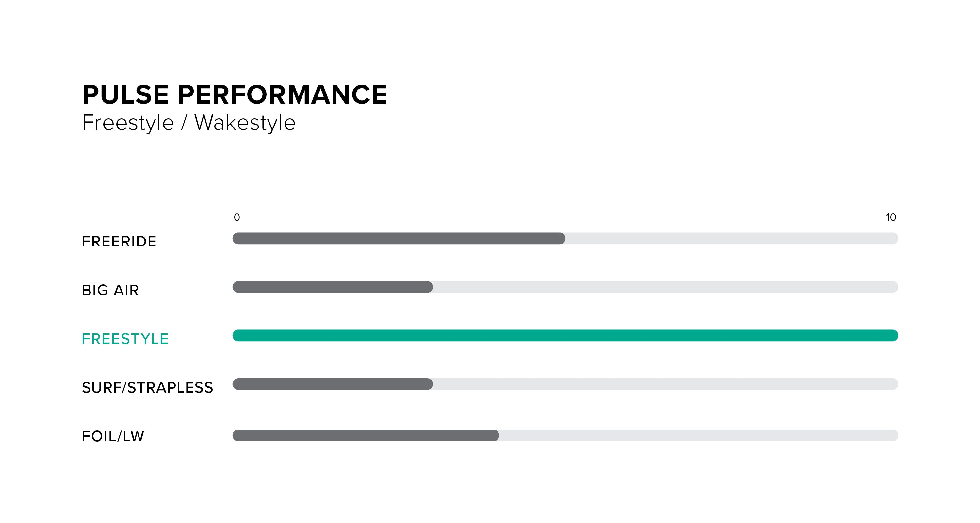This screenshot has width=980, height=523.
Task: Click the unfilled light part of Foil/LW bar
Action: [698, 435]
